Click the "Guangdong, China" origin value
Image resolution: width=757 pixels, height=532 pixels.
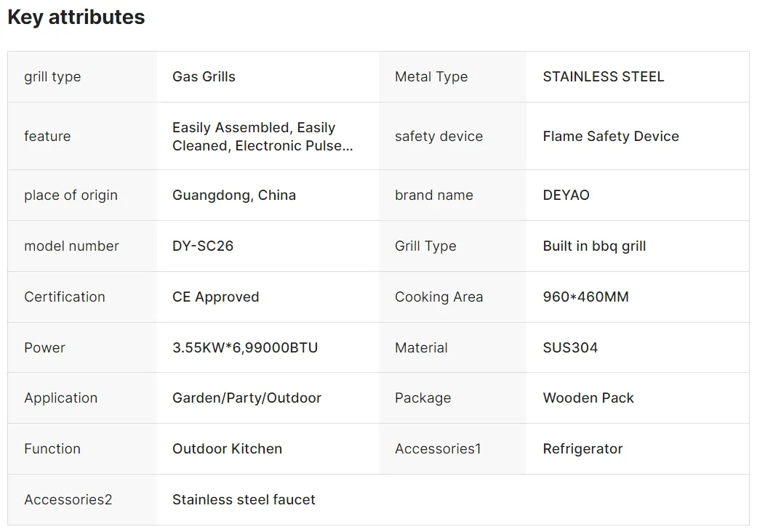click(233, 196)
